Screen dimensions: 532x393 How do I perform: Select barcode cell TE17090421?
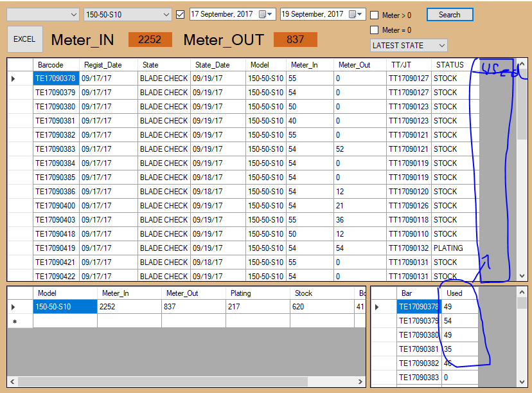[x=57, y=262]
